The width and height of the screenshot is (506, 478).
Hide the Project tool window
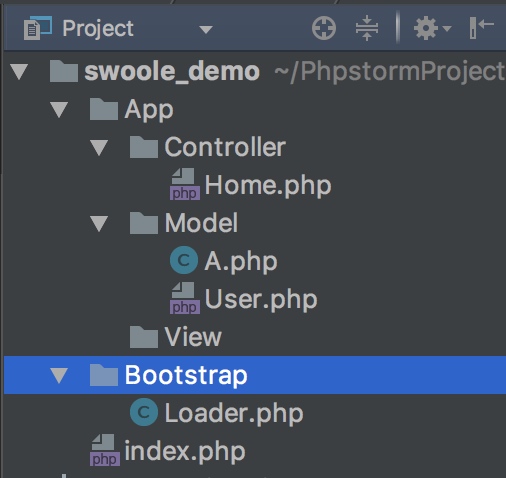coord(481,28)
